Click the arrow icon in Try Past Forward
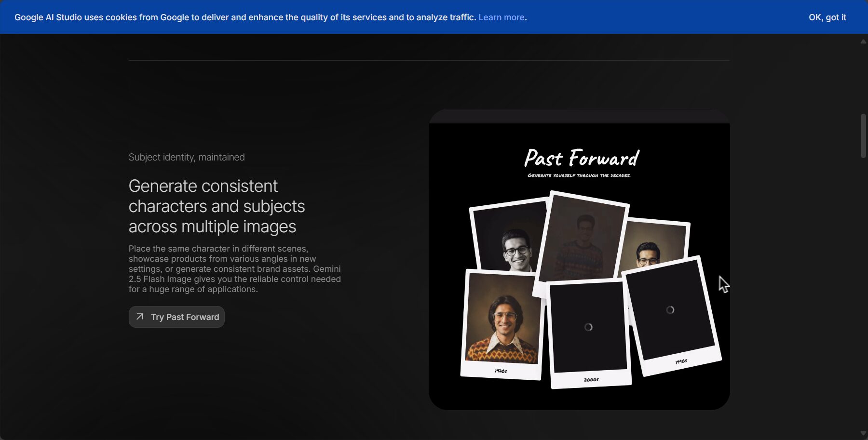Image resolution: width=868 pixels, height=440 pixels. pos(140,317)
